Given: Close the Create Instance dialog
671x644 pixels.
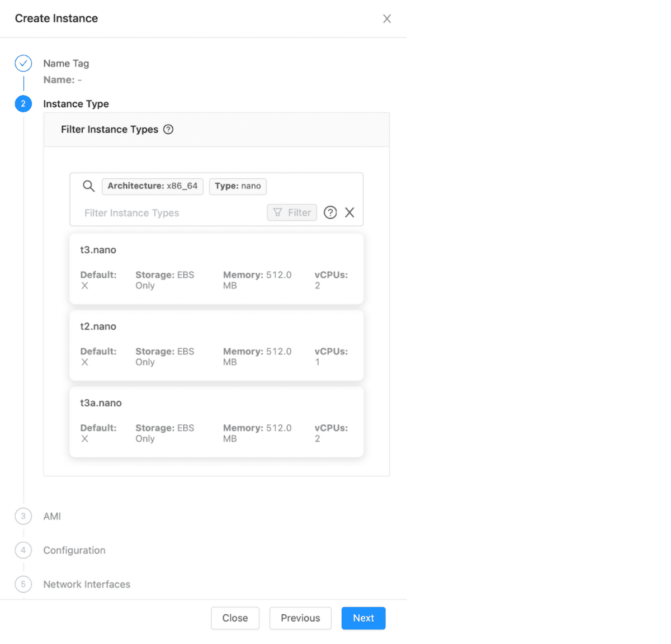Looking at the screenshot, I should 387,19.
